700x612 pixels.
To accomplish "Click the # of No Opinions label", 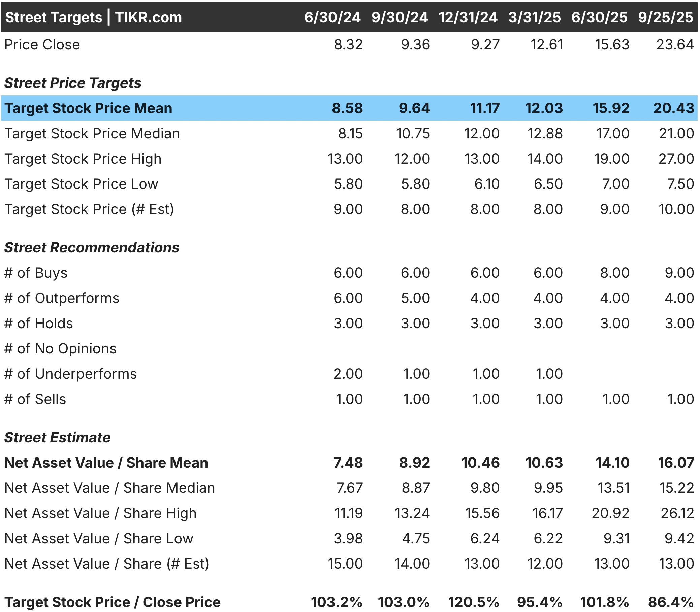I will [x=60, y=349].
